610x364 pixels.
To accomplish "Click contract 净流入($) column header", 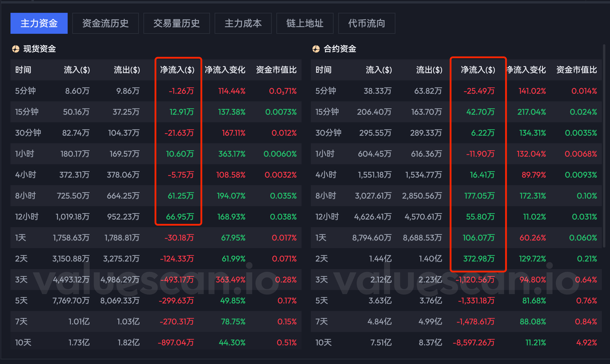I will pyautogui.click(x=478, y=70).
